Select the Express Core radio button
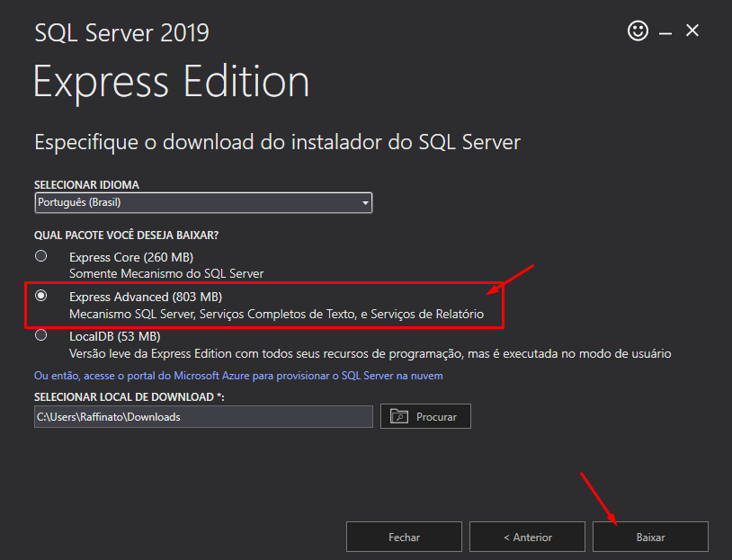732x560 pixels. pos(41,256)
